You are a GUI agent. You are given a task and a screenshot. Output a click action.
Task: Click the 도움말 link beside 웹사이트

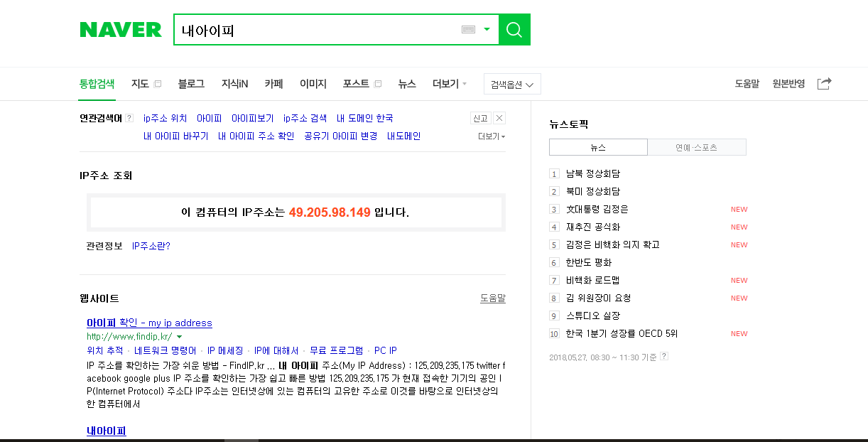493,298
